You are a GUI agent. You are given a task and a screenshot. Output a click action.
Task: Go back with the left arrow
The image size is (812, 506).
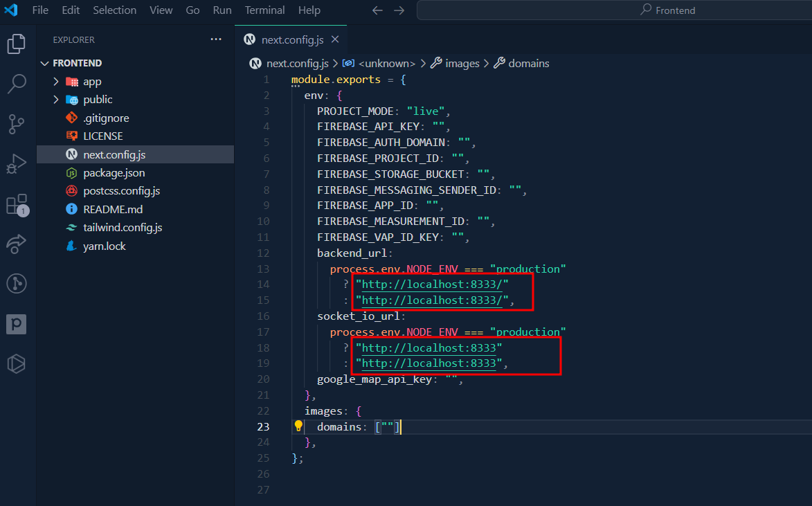tap(377, 10)
